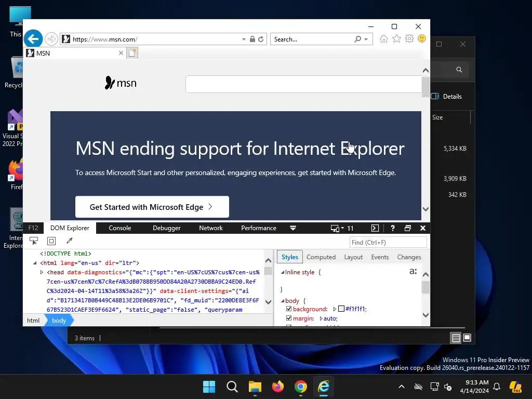Viewport: 532px width, 399px height.
Task: Click the html breadcrumb item
Action: pyautogui.click(x=33, y=320)
